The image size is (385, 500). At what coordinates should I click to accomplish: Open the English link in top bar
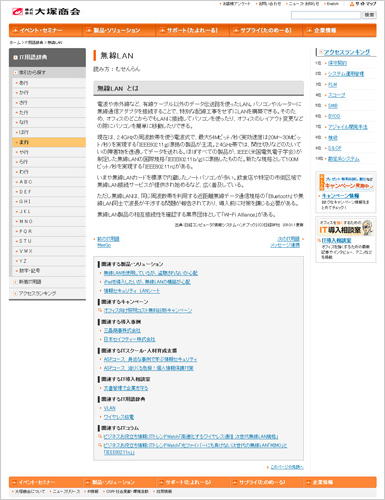(x=332, y=4)
